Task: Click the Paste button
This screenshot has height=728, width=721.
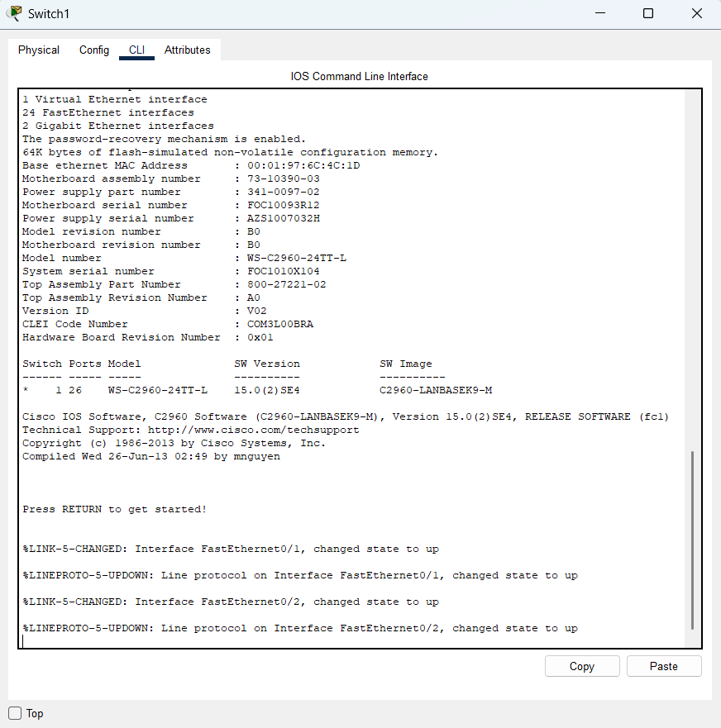Action: pyautogui.click(x=663, y=666)
